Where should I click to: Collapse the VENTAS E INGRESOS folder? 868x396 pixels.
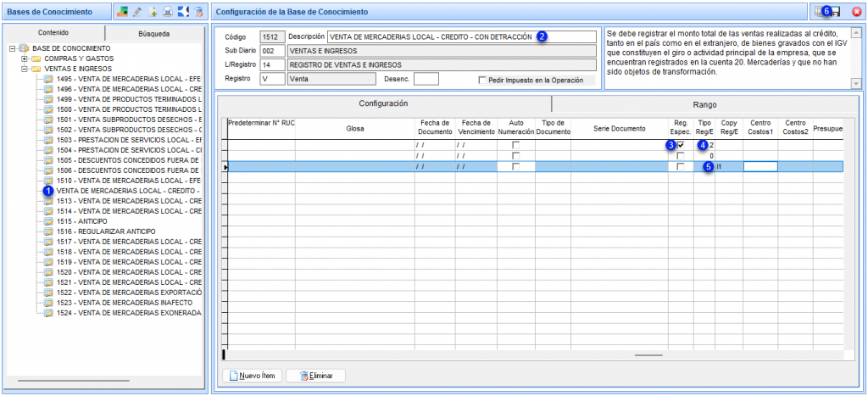pos(24,69)
